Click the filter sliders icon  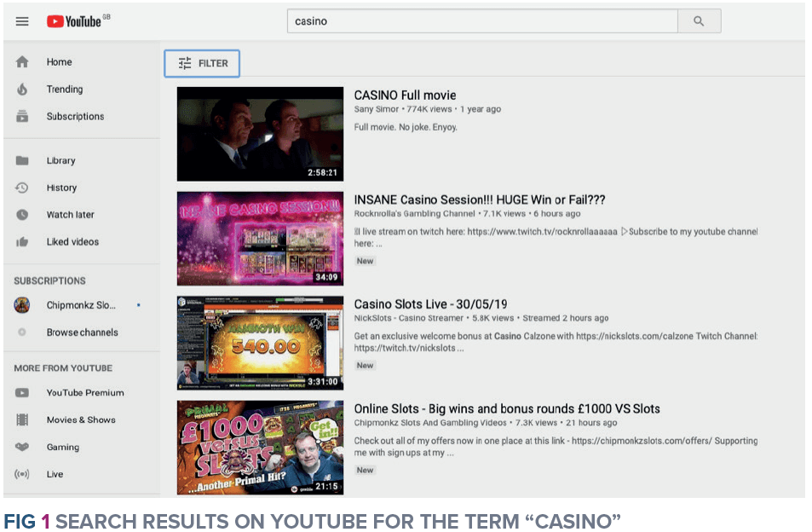(185, 63)
